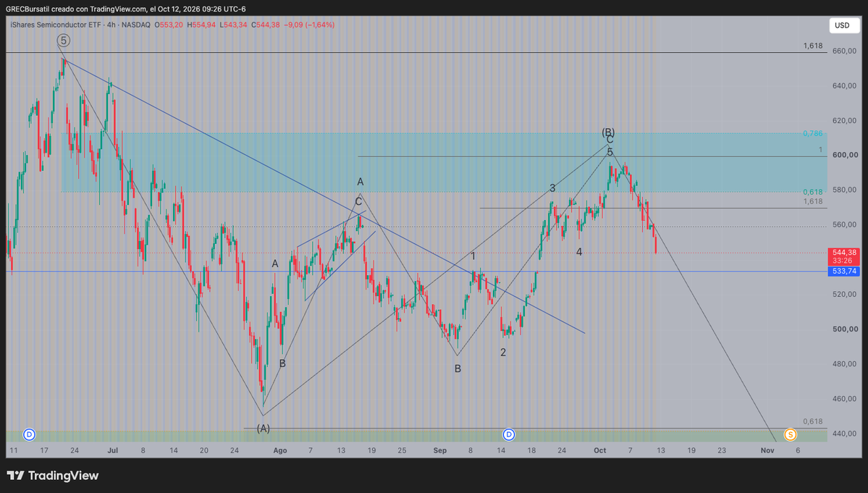This screenshot has height=493, width=868.
Task: Click the Oct month label on time axis
Action: pyautogui.click(x=600, y=450)
